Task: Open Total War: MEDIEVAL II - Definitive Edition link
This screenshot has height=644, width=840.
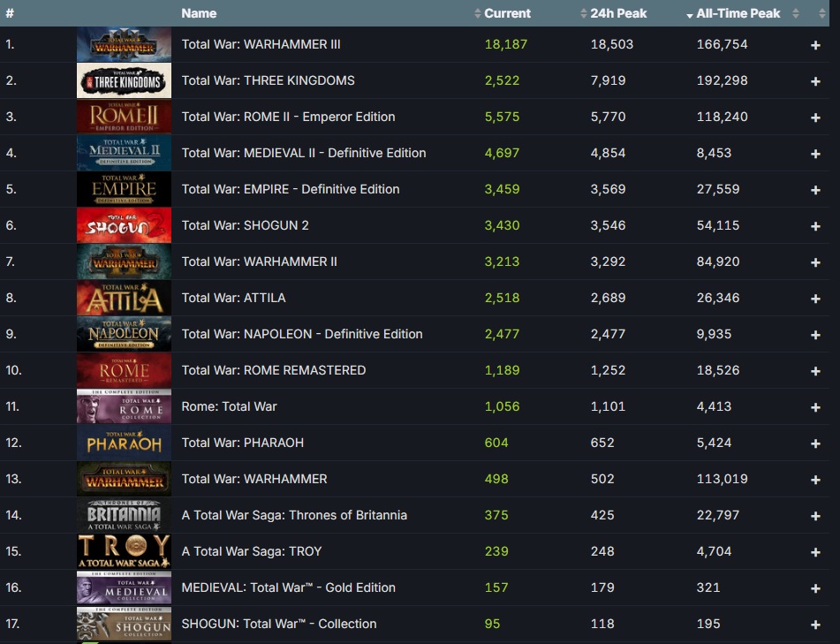Action: click(304, 153)
